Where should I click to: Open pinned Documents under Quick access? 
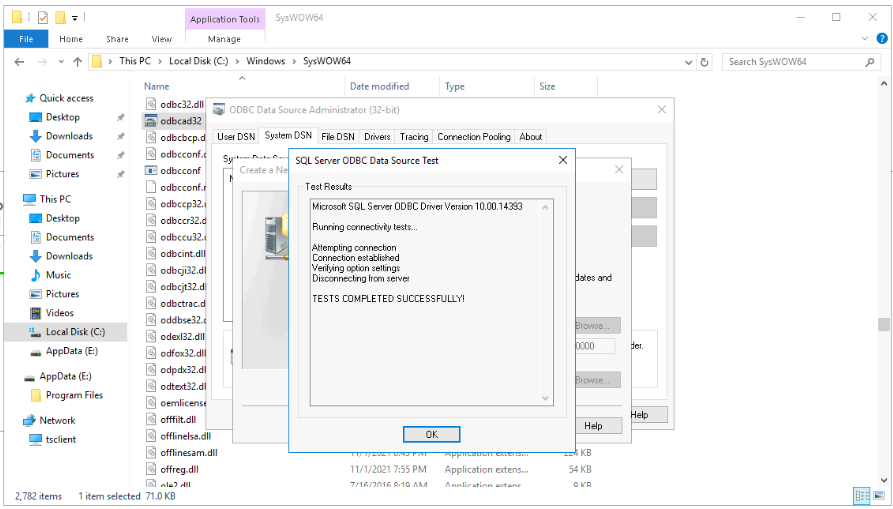click(69, 154)
